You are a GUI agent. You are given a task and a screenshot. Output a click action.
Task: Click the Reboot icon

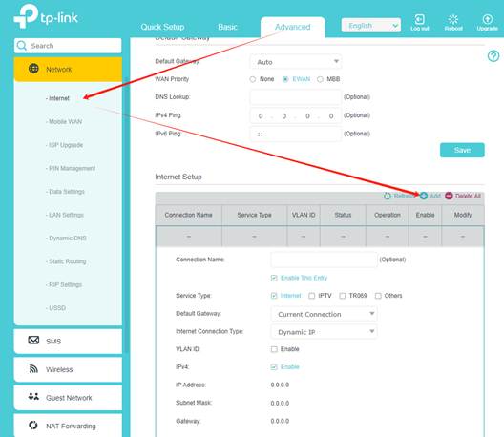click(x=453, y=19)
